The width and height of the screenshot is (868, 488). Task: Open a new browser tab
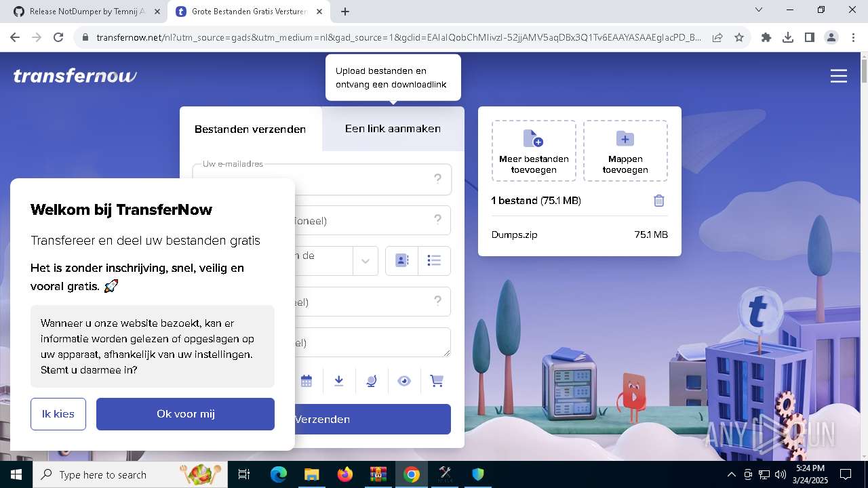tap(345, 12)
